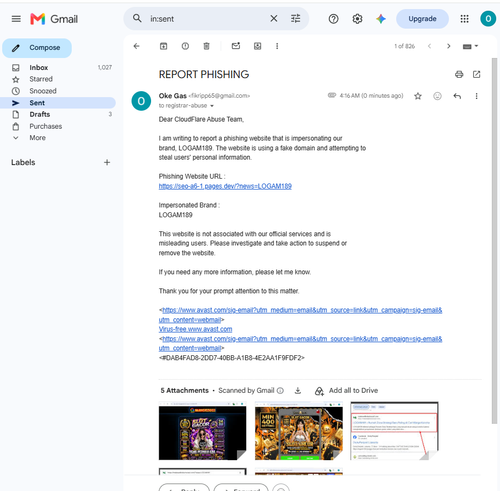The image size is (500, 491).
Task: Open Scanned by Gmail info icon
Action: (x=280, y=390)
